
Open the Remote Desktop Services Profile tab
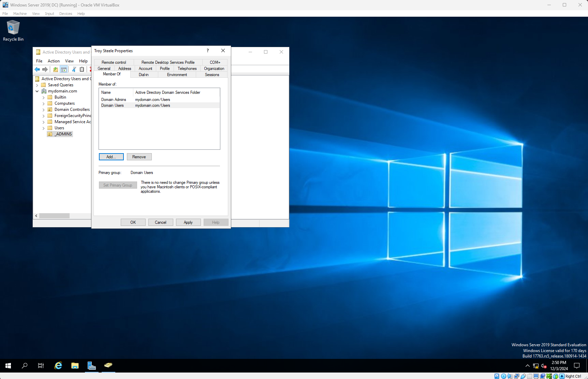click(168, 62)
